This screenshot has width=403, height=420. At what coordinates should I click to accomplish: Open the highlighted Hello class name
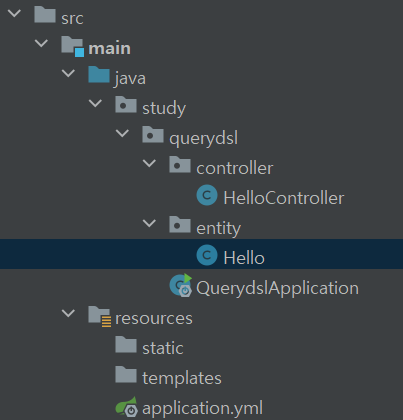(x=244, y=258)
